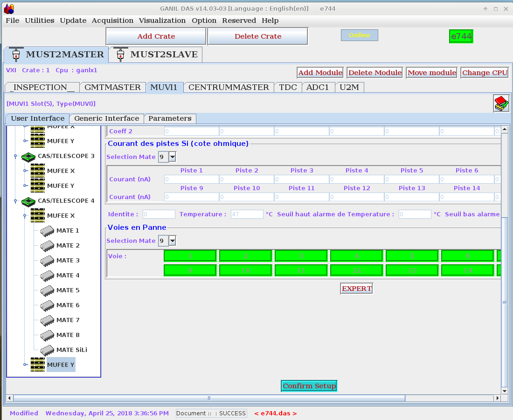Open Selection Mate dropdown under Courant des pistes Si
The height and width of the screenshot is (420, 513).
click(173, 157)
